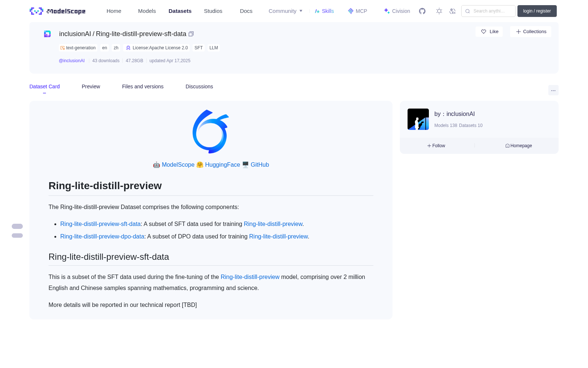
Task: Select the text-generation tag
Action: [78, 48]
